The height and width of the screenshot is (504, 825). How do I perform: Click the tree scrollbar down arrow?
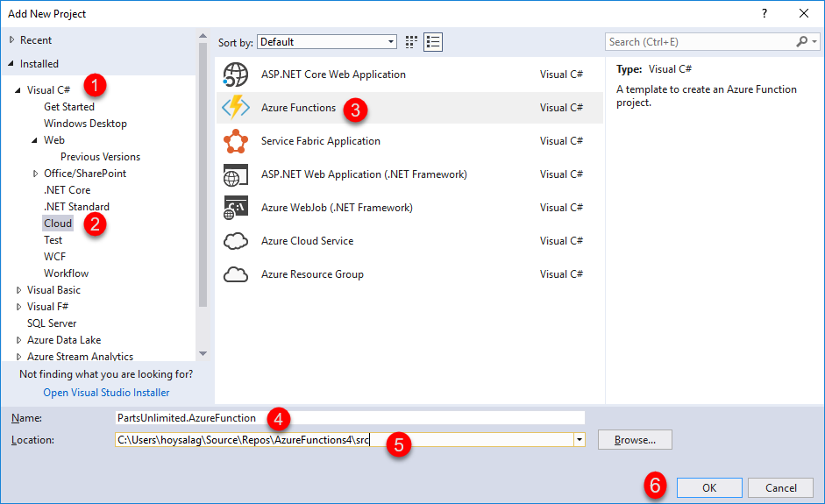tap(203, 354)
